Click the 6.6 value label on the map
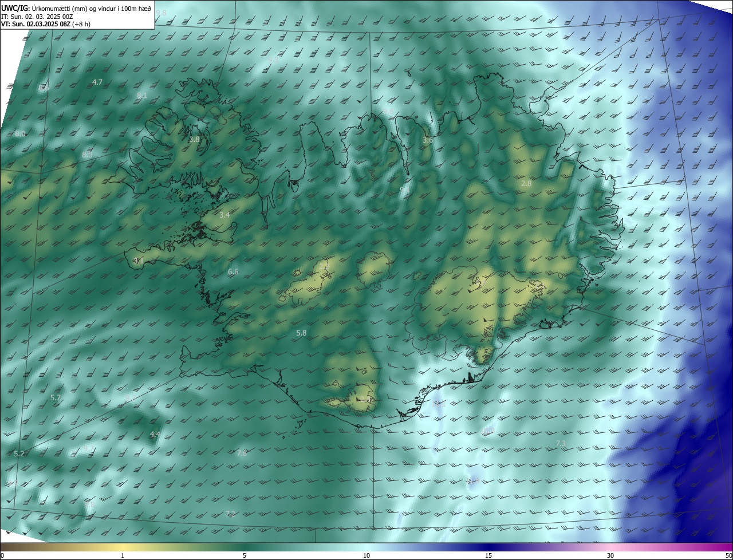This screenshot has width=733, height=560. tap(233, 272)
